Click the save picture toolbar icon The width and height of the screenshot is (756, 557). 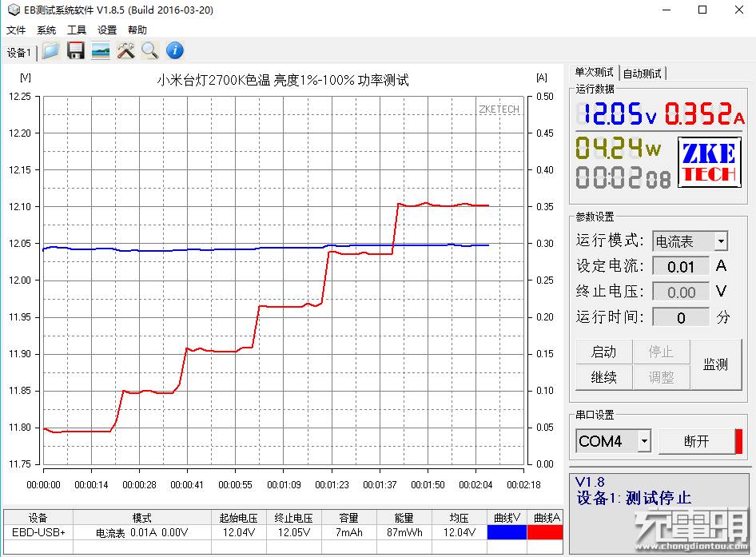[100, 50]
